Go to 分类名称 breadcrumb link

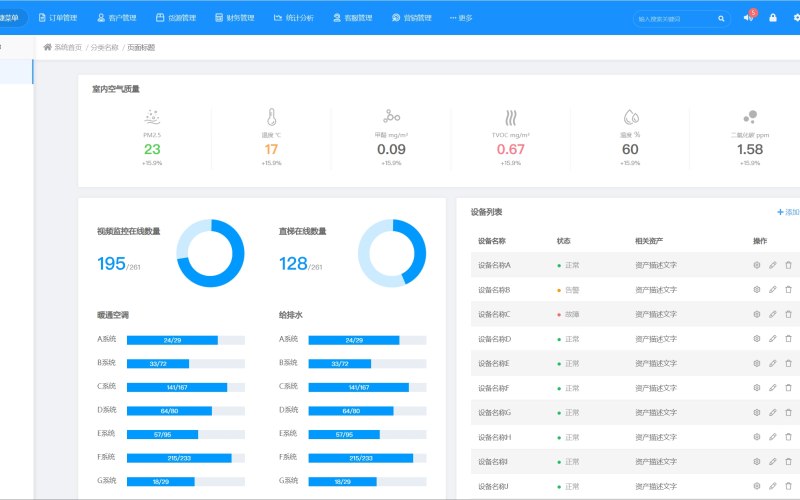click(105, 47)
